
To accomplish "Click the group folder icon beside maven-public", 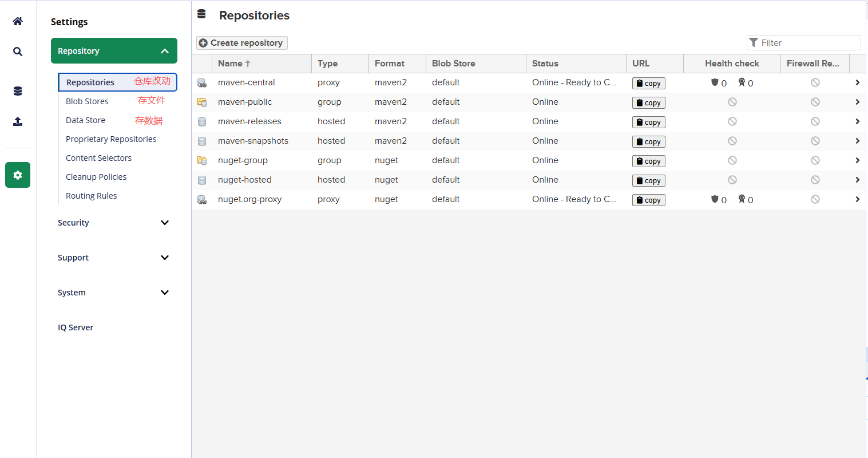I will click(202, 102).
